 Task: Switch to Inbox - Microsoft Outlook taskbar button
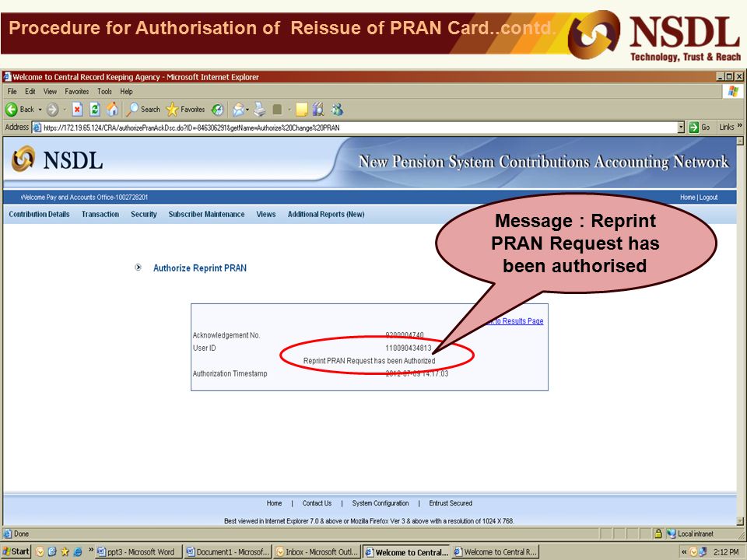coord(317,552)
